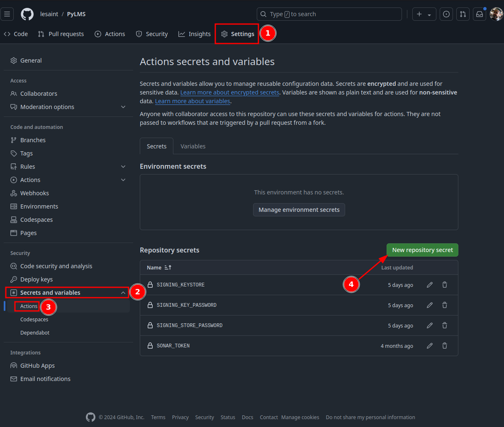Expand Rules section chevron

pyautogui.click(x=123, y=167)
